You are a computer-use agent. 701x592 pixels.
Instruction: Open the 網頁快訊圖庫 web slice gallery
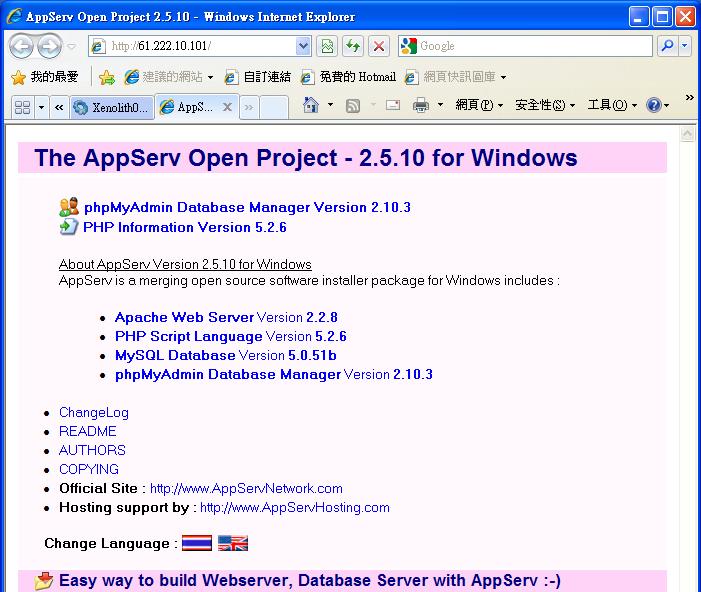[x=455, y=77]
